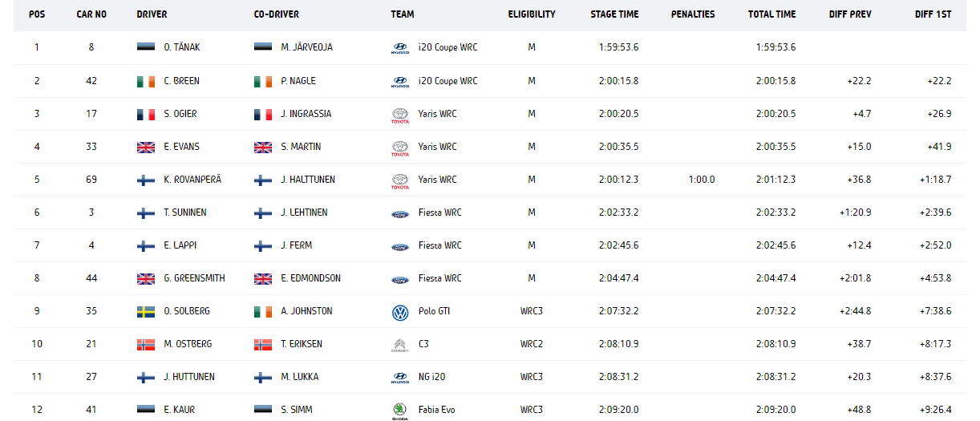Click the Hyundai logo in Tänak's row
Viewport: 980px width, 421px height.
(x=399, y=48)
